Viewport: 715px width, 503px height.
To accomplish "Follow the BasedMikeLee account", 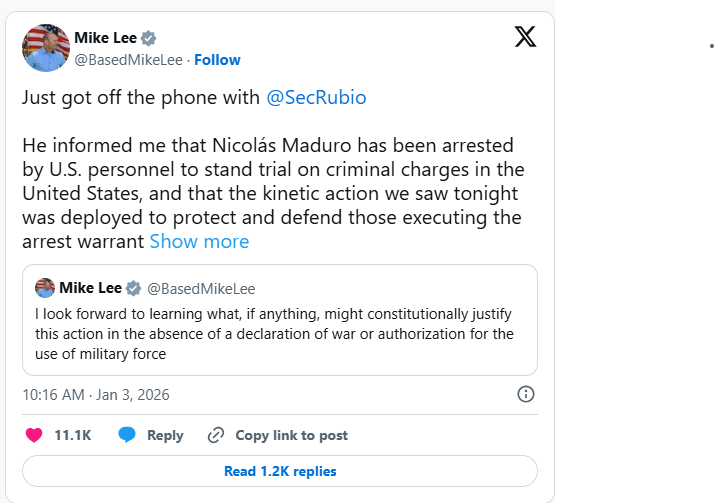I will click(x=217, y=60).
